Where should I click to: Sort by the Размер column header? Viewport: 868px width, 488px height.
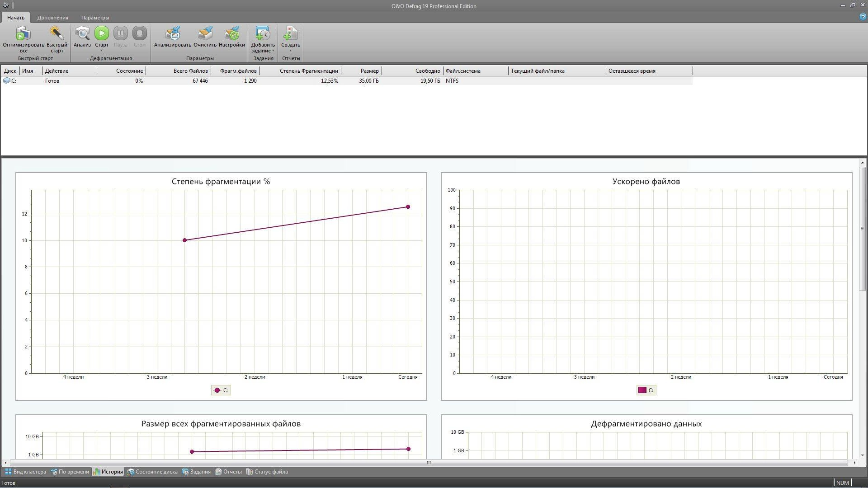(x=361, y=71)
